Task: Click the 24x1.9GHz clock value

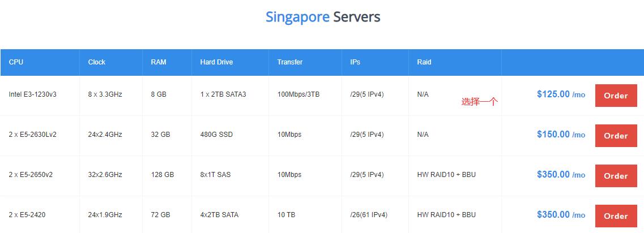Action: [105, 215]
